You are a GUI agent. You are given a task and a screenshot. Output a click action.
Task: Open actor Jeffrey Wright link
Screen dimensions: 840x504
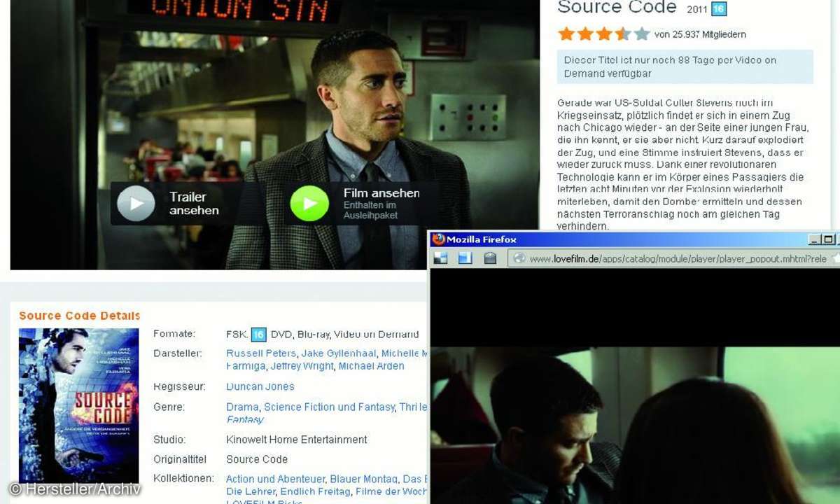(302, 366)
